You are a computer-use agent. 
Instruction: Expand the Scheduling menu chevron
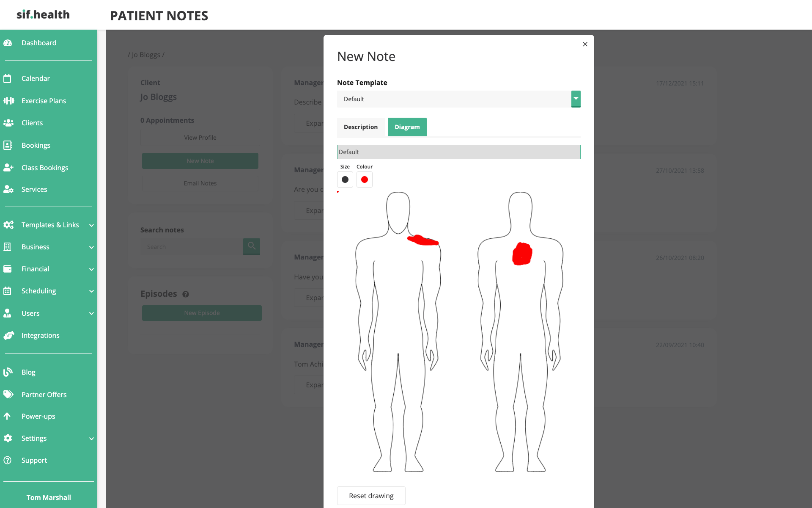pos(91,291)
